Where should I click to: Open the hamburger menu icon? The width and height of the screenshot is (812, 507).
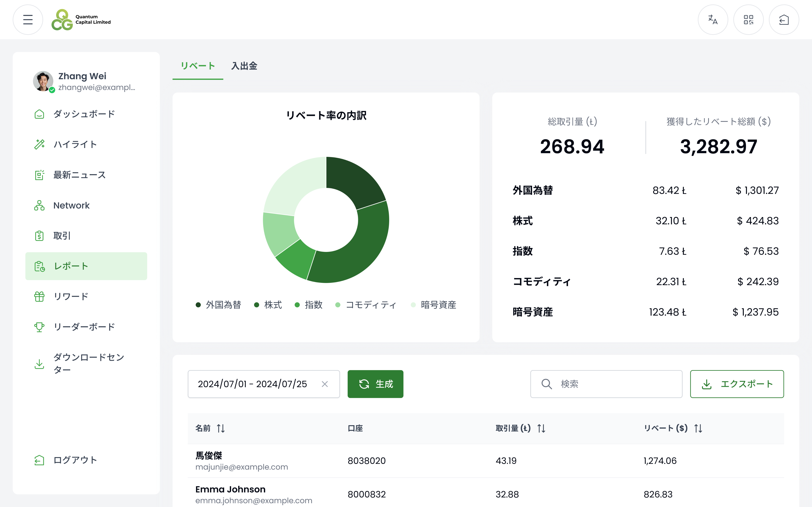28,20
